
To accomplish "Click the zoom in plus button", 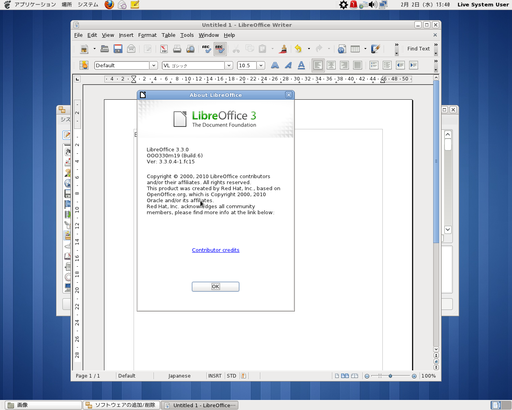I will [414, 376].
